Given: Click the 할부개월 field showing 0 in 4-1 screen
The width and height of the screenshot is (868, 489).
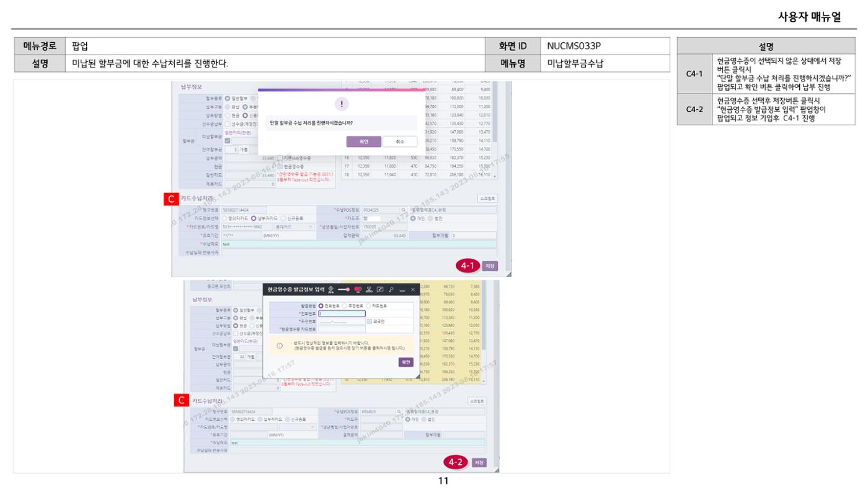Looking at the screenshot, I should pos(474,235).
